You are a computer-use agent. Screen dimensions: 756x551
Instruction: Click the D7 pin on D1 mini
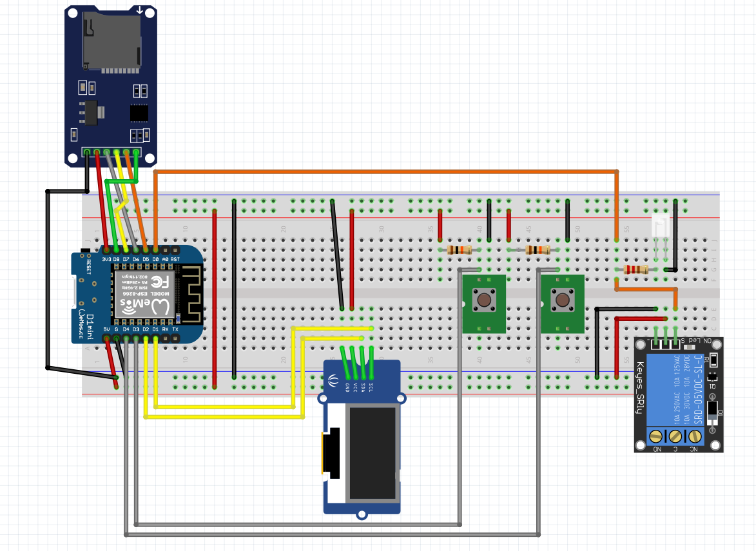tap(126, 250)
